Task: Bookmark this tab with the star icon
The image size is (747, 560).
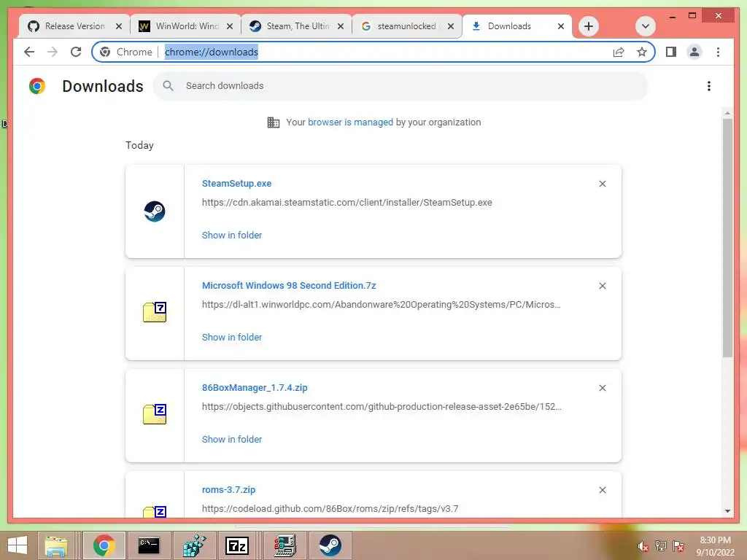Action: point(642,52)
